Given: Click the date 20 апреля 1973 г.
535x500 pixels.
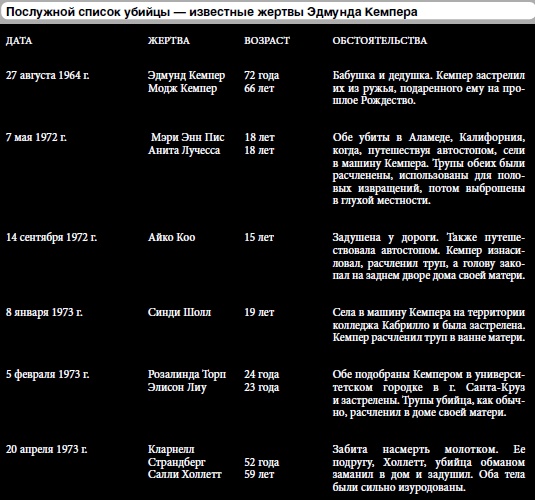Looking at the screenshot, I should point(46,449).
